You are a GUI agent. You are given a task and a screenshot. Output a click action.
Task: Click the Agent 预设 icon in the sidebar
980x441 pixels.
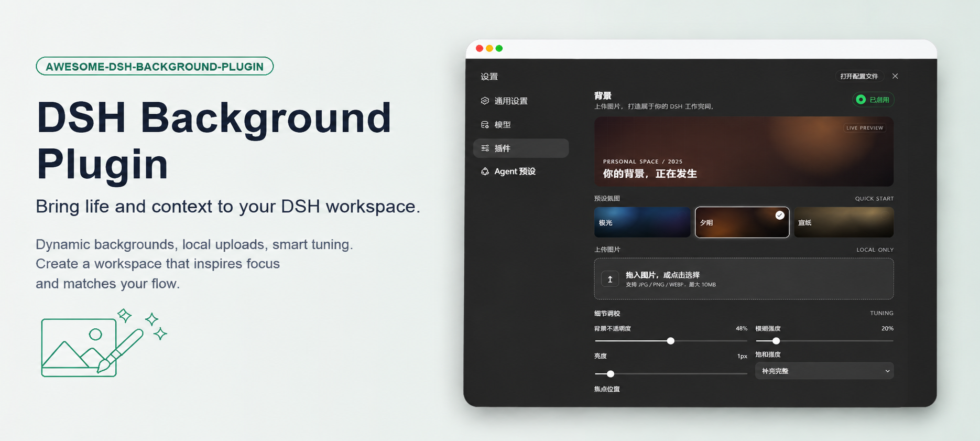[x=485, y=171]
